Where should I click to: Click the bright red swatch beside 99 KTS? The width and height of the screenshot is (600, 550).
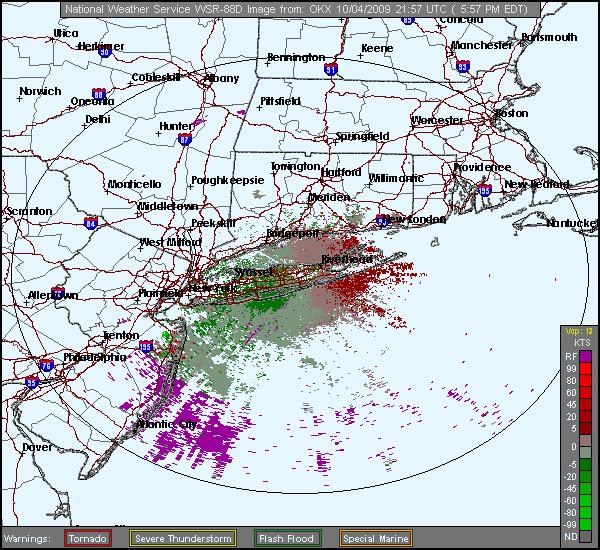(x=585, y=369)
